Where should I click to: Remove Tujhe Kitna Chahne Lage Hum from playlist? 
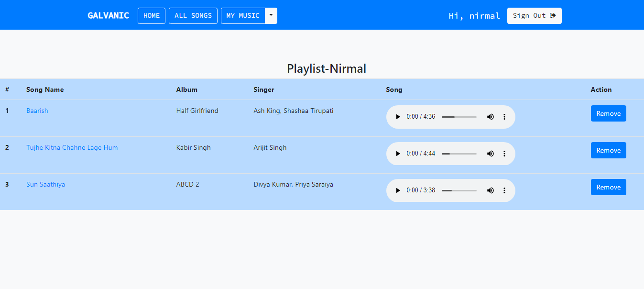609,150
